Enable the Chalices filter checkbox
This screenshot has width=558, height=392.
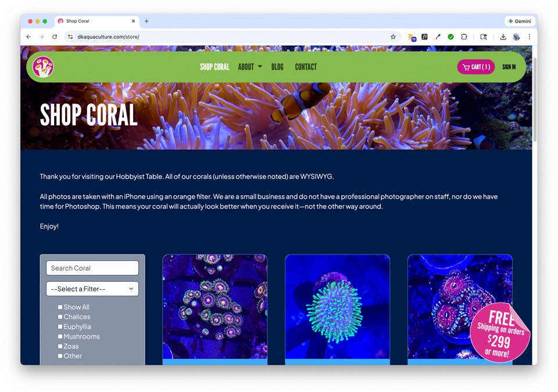coord(60,317)
